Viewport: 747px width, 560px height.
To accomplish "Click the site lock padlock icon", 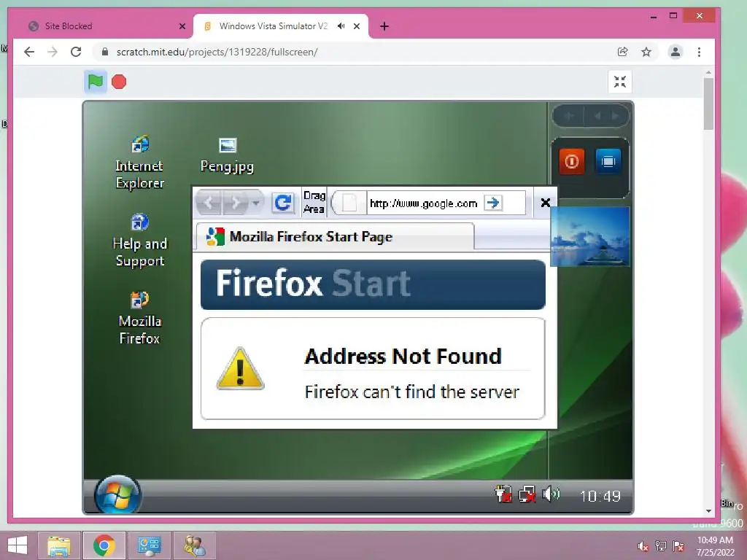I will coord(105,52).
